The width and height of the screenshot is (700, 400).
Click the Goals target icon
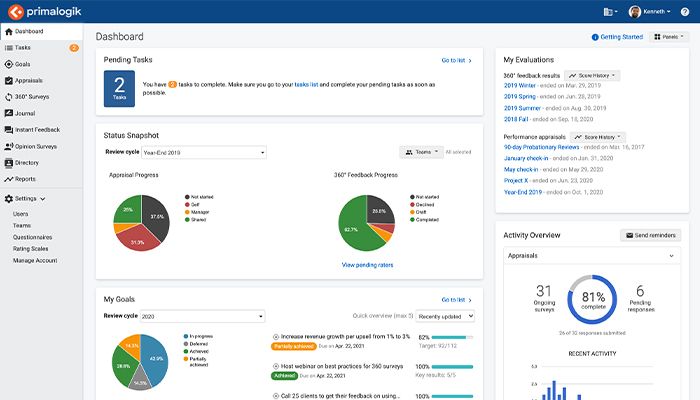8,64
